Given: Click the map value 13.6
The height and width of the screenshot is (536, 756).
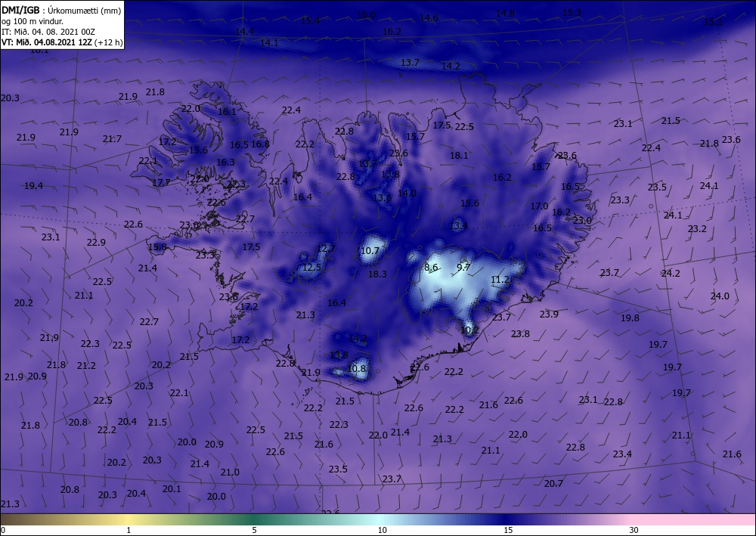Looking at the screenshot, I should 382,197.
